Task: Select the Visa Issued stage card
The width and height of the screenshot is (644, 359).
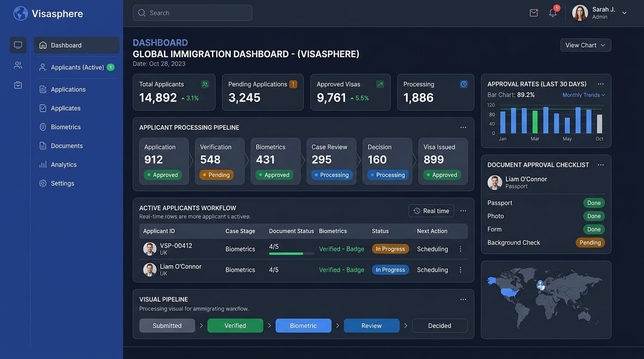Action: [x=443, y=161]
